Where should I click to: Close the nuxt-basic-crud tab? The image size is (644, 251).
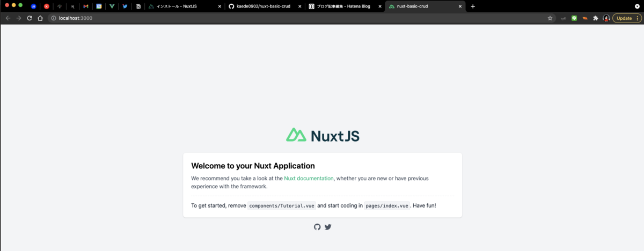click(460, 6)
